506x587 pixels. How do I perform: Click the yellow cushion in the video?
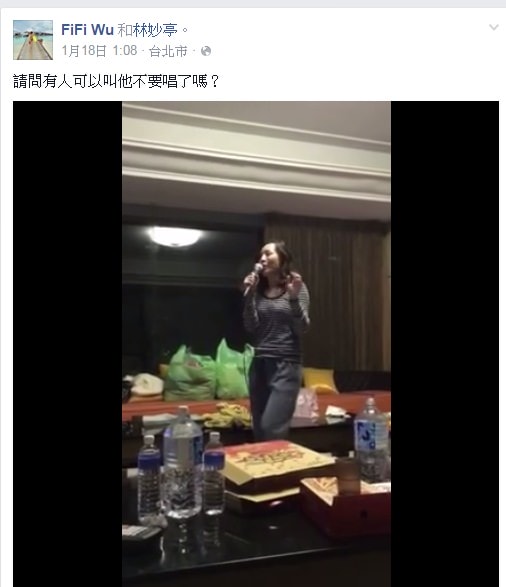click(x=319, y=380)
